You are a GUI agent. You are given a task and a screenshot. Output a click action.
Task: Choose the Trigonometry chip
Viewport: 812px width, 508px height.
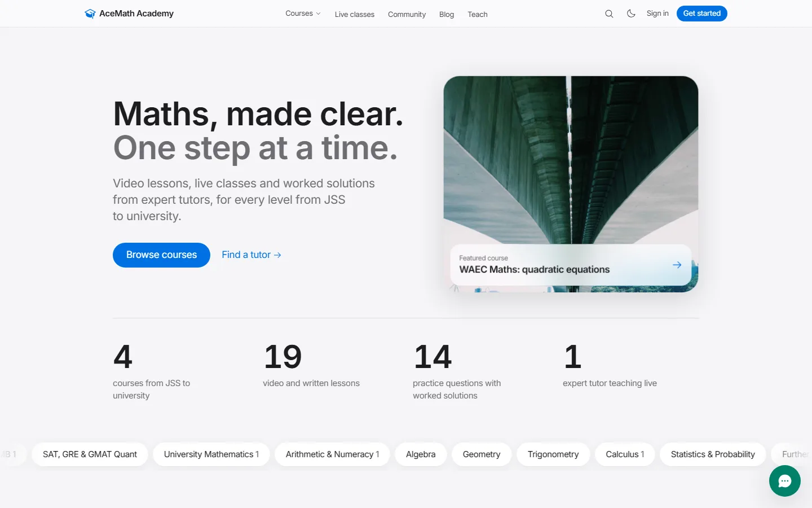(553, 454)
